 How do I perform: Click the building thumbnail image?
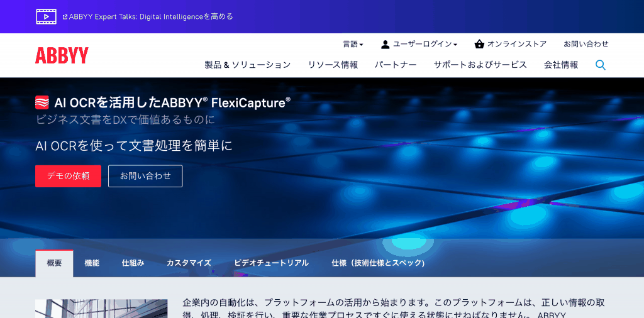coord(101,309)
